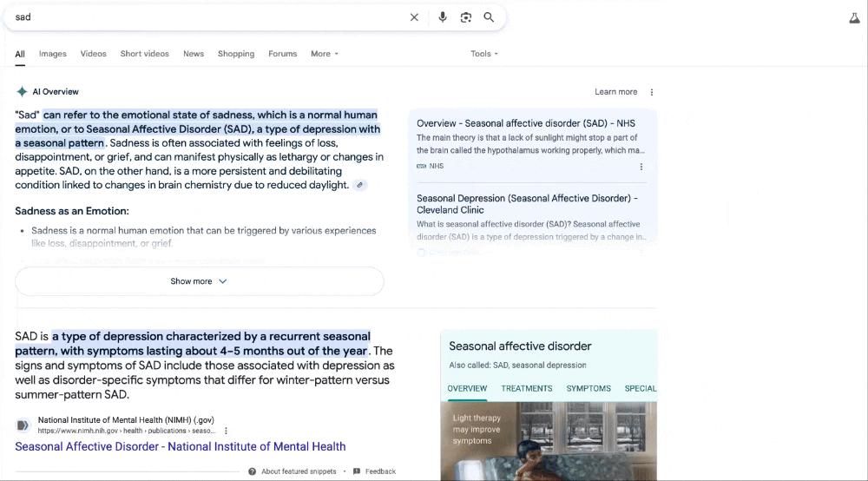The image size is (868, 481).
Task: Click About featured snippets link
Action: pos(299,471)
